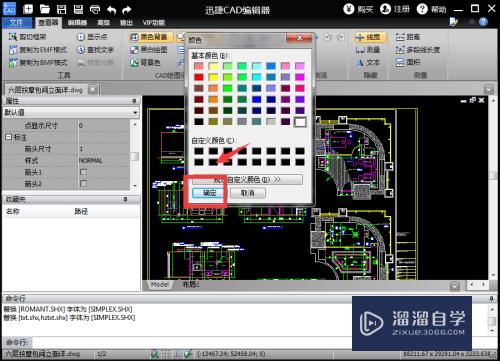Pick the white swatch in basic colors
This screenshot has height=361, width=500.
click(300, 122)
